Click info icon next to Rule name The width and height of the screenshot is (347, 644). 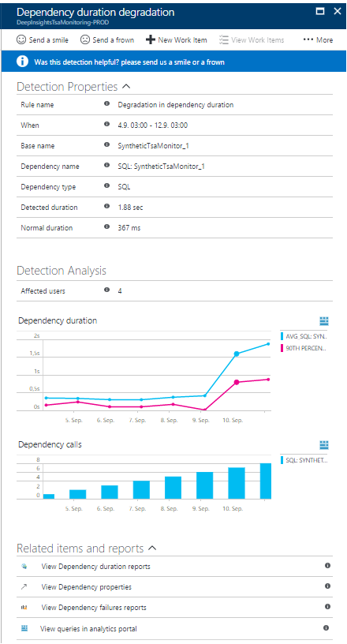(106, 104)
